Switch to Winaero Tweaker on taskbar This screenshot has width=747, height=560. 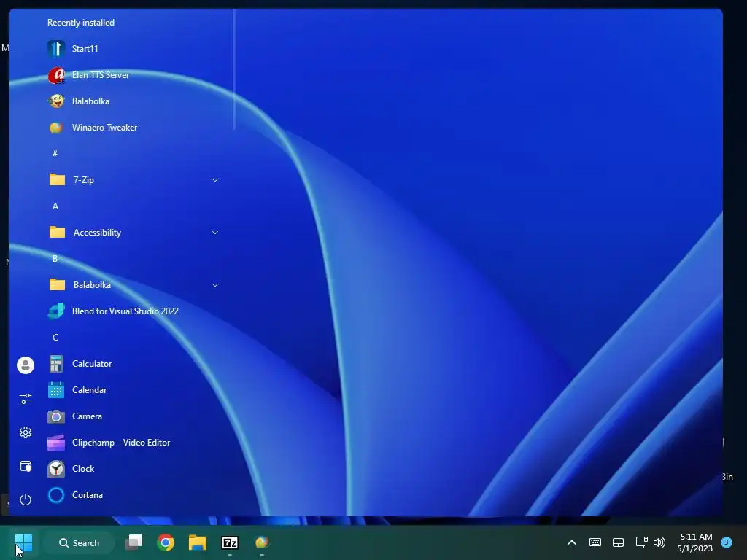tap(262, 542)
